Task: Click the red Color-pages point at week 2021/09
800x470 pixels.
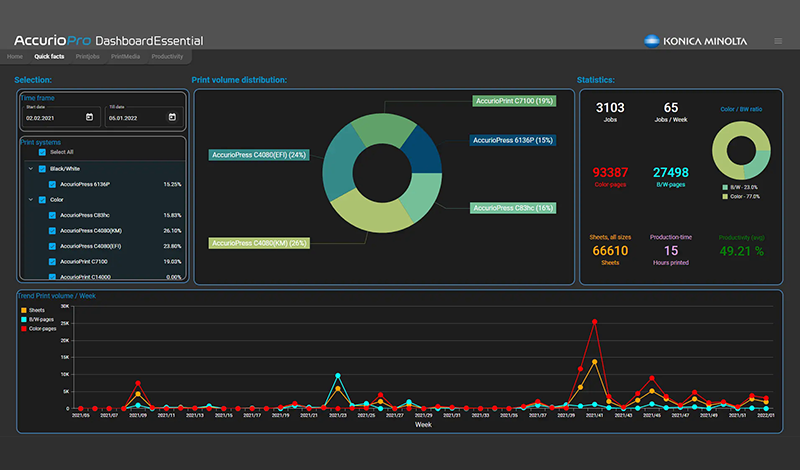Action: point(138,383)
